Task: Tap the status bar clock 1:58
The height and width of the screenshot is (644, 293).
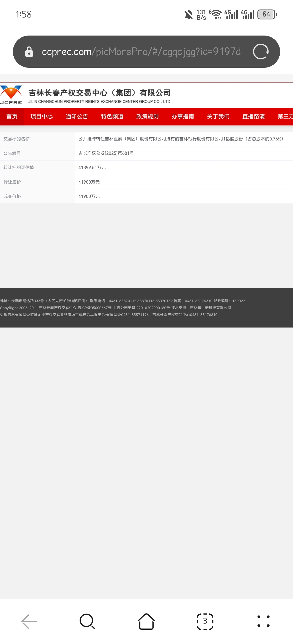Action: pyautogui.click(x=24, y=14)
